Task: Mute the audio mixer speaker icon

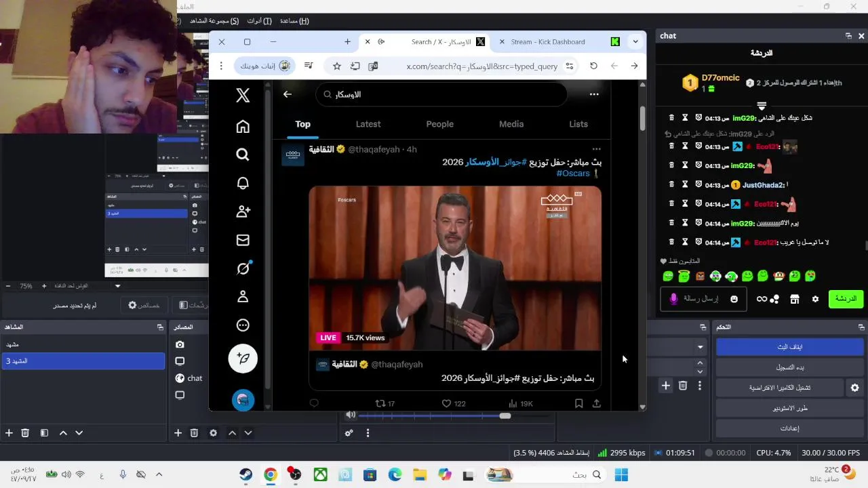Action: coord(350,415)
